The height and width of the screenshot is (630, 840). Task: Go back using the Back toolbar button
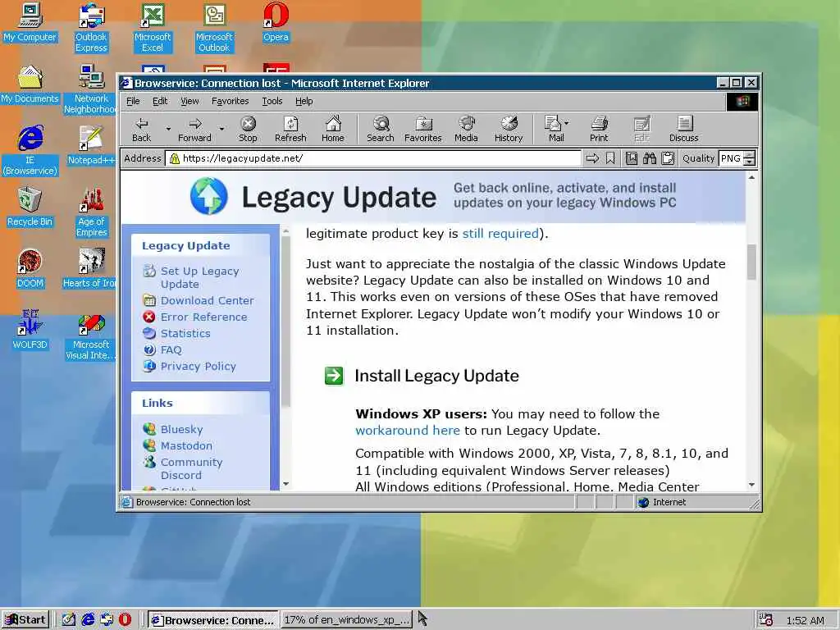(141, 129)
